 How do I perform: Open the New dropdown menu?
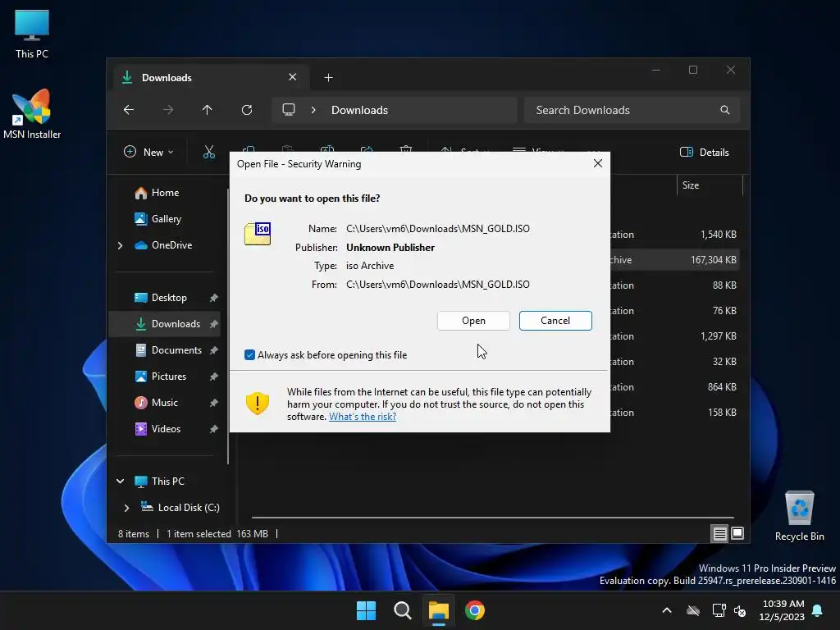[x=148, y=152]
